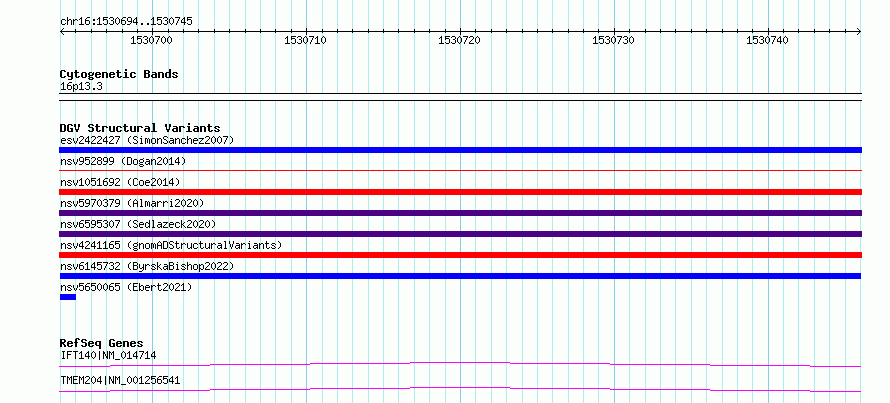The image size is (890, 403).
Task: Click ruler position 1530730
Action: pos(614,40)
